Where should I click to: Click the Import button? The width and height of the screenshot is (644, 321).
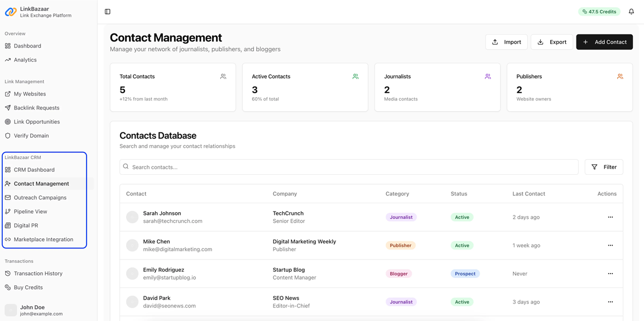pos(506,42)
